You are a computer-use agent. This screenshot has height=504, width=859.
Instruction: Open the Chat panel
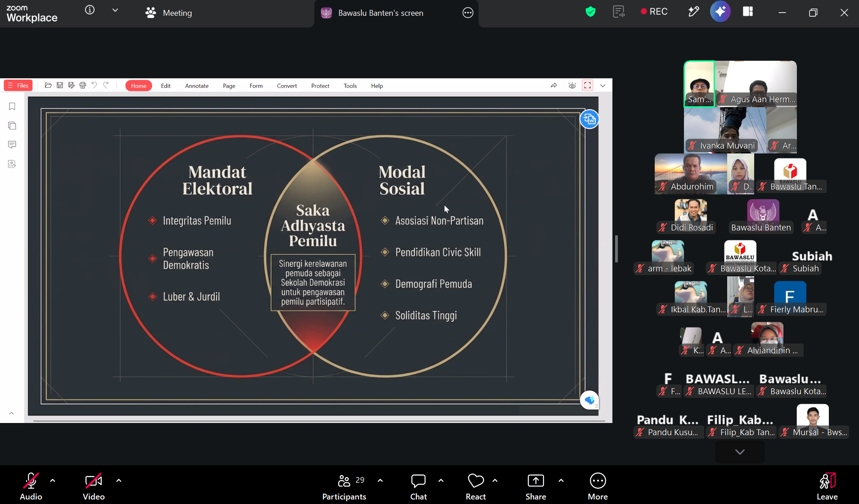click(418, 486)
